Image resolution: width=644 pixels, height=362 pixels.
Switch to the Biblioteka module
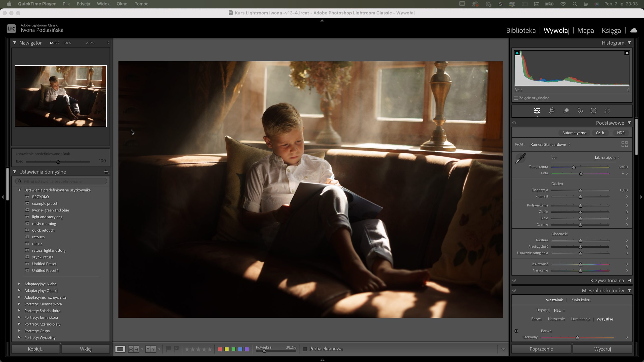point(521,30)
